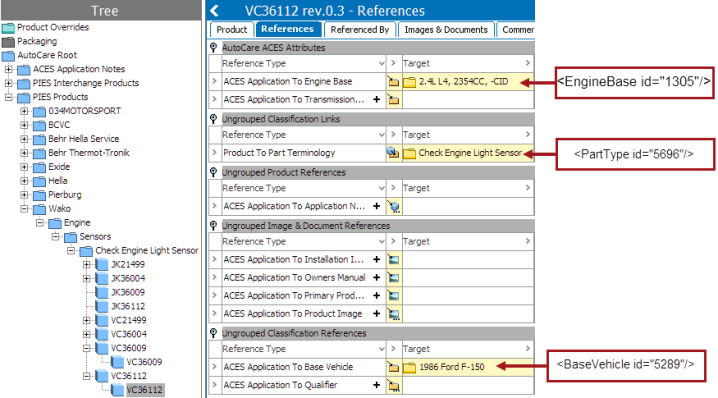The width and height of the screenshot is (718, 398).
Task: Click folder icon in Engine Base row
Action: click(x=393, y=82)
